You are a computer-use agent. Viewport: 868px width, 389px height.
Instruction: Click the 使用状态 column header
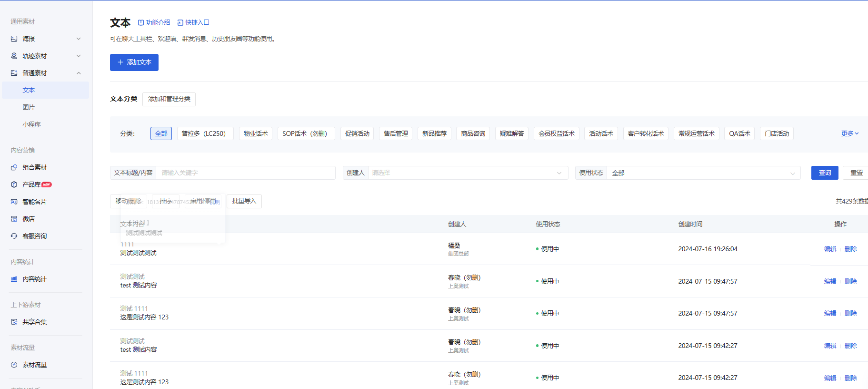click(x=548, y=224)
